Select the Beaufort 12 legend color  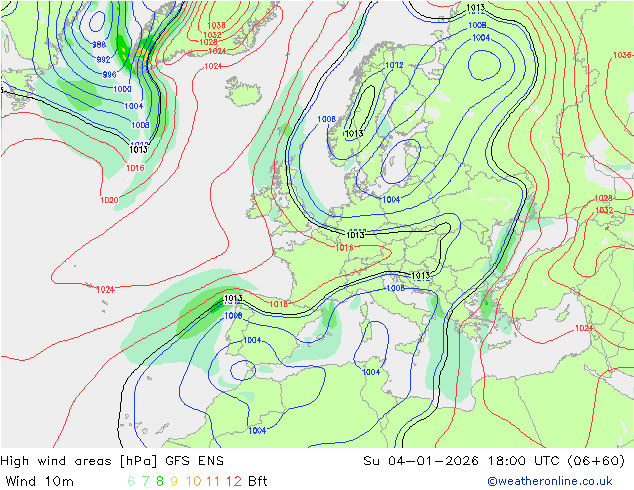[234, 481]
